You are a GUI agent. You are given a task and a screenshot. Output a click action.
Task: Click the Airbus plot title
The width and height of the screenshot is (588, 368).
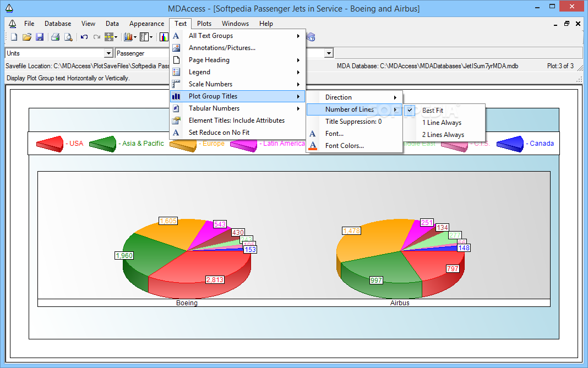[x=400, y=303]
